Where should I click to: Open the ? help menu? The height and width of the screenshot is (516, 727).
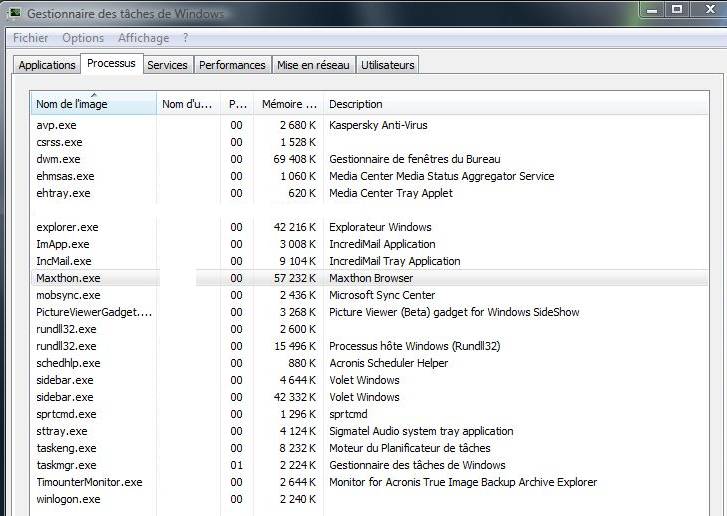185,38
